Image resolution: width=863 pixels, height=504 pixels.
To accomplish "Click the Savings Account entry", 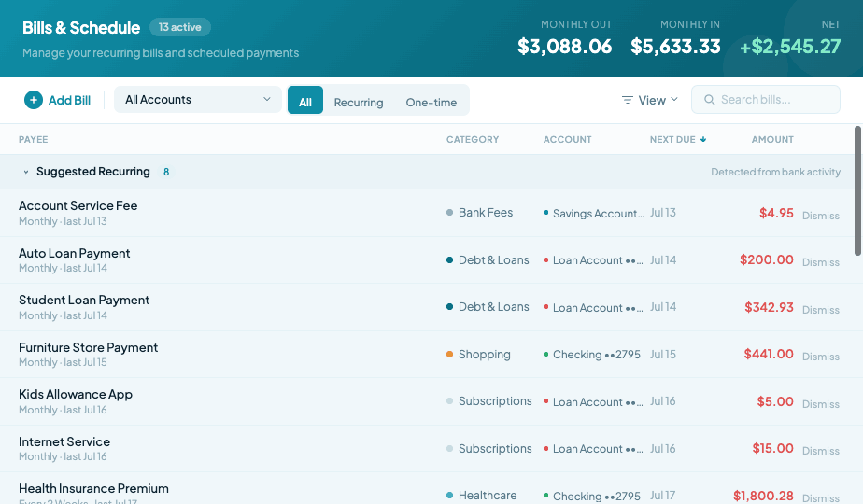I will point(599,214).
